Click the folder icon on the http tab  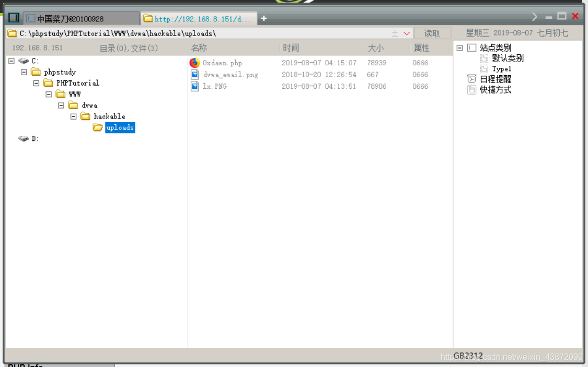(x=148, y=18)
